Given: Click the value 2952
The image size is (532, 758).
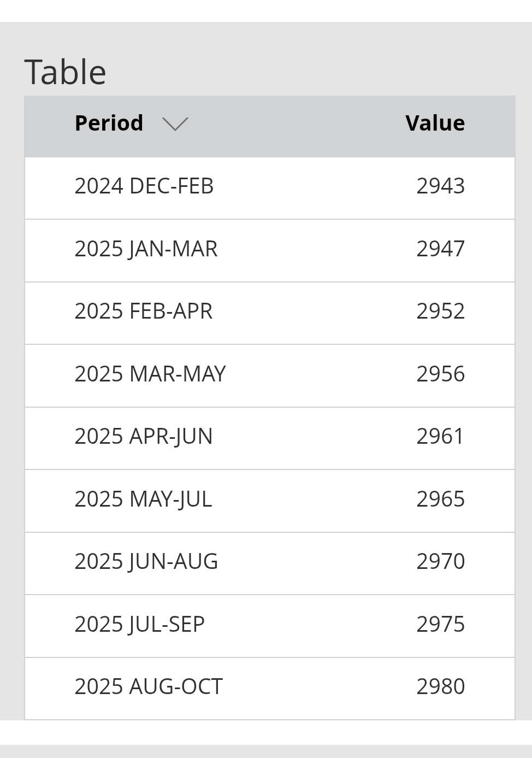Looking at the screenshot, I should point(440,312).
